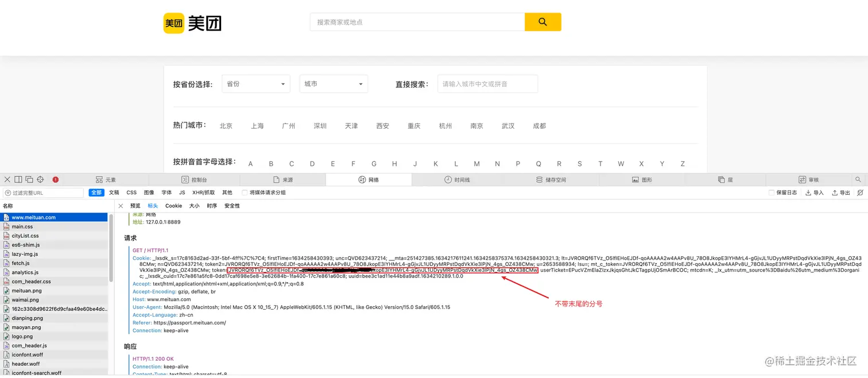The image size is (868, 378).
Task: Choose hot city 北京
Action: 226,126
